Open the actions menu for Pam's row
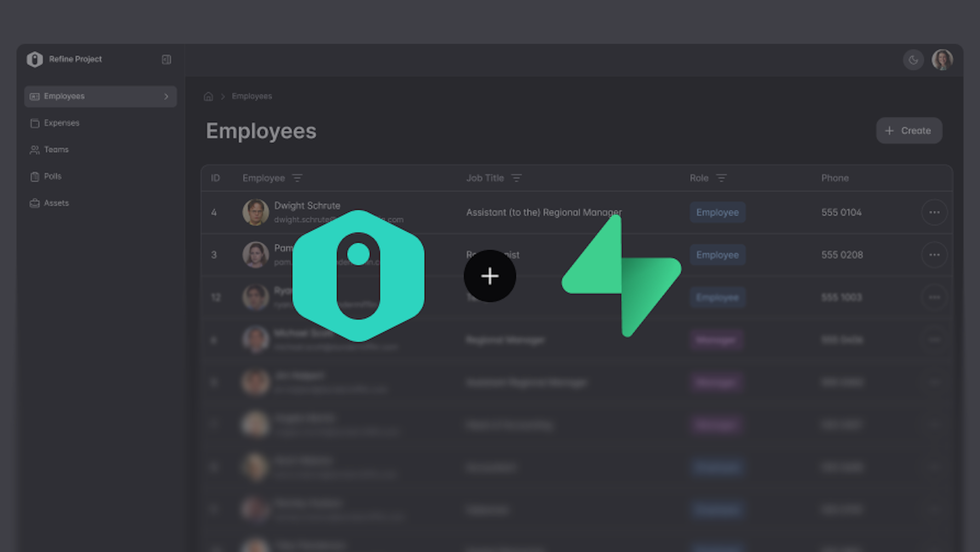 coord(935,255)
